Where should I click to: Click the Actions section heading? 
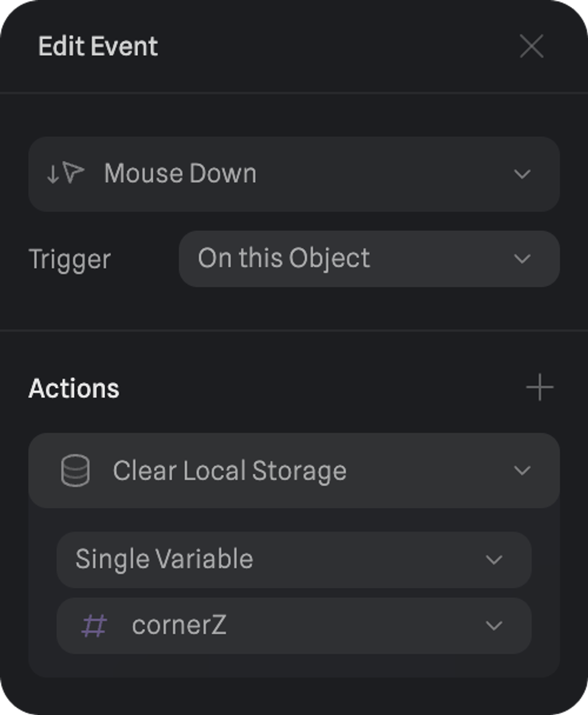tap(74, 388)
